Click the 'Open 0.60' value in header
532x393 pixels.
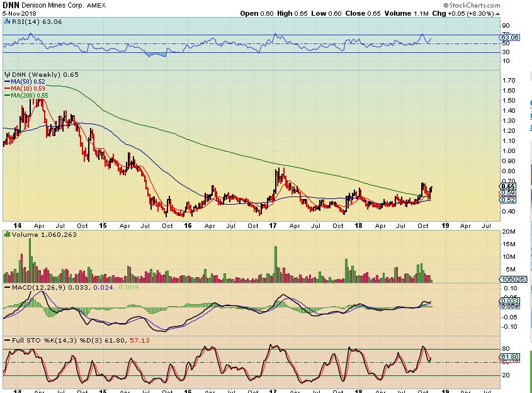[x=257, y=14]
